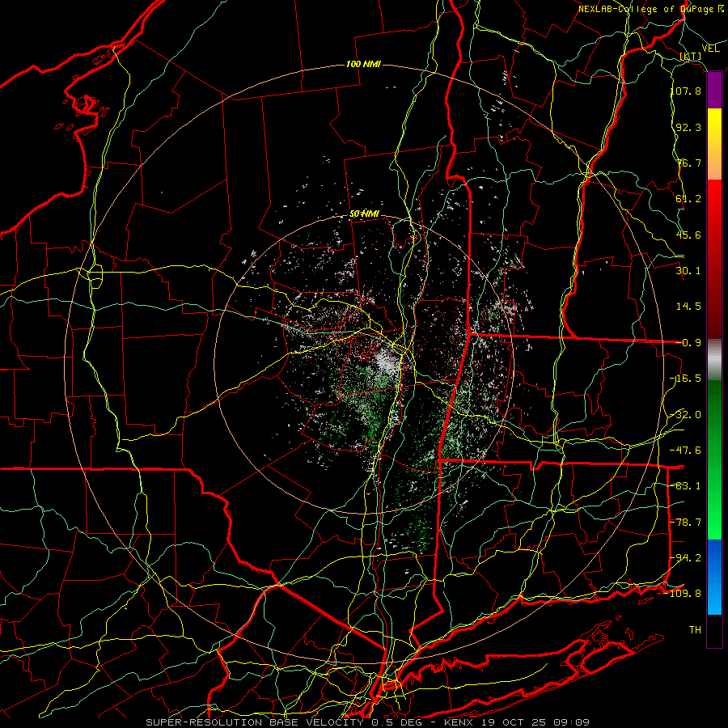Click the Super-Resolution Base Velocity caption
The height and width of the screenshot is (728, 728).
[367, 722]
